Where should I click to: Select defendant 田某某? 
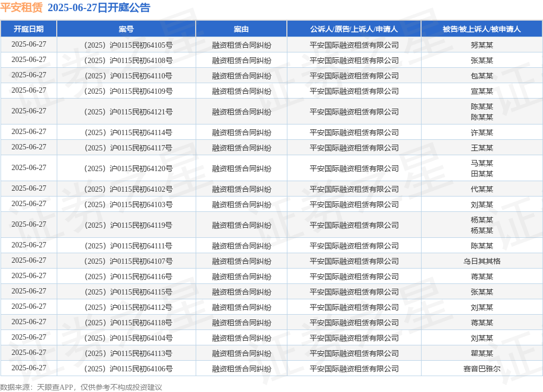coord(481,174)
